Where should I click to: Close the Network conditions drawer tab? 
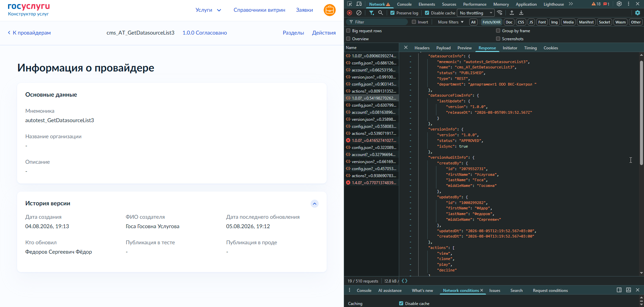pos(482,290)
